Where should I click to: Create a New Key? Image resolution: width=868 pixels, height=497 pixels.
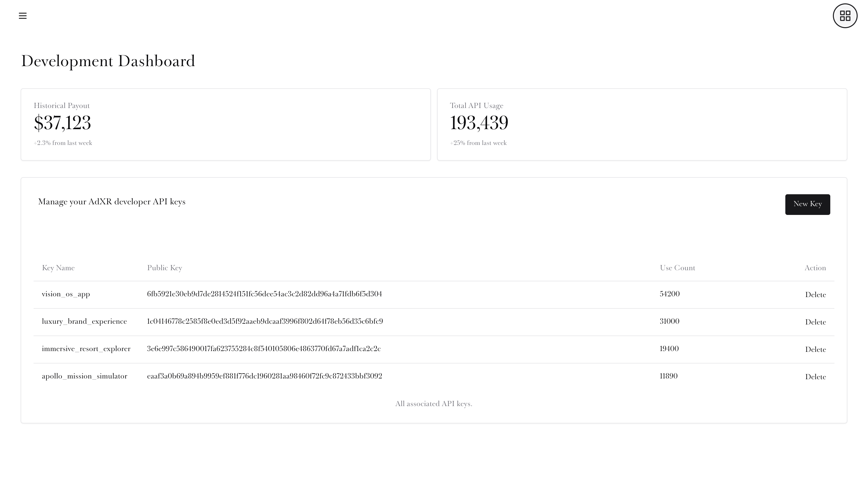coord(807,204)
